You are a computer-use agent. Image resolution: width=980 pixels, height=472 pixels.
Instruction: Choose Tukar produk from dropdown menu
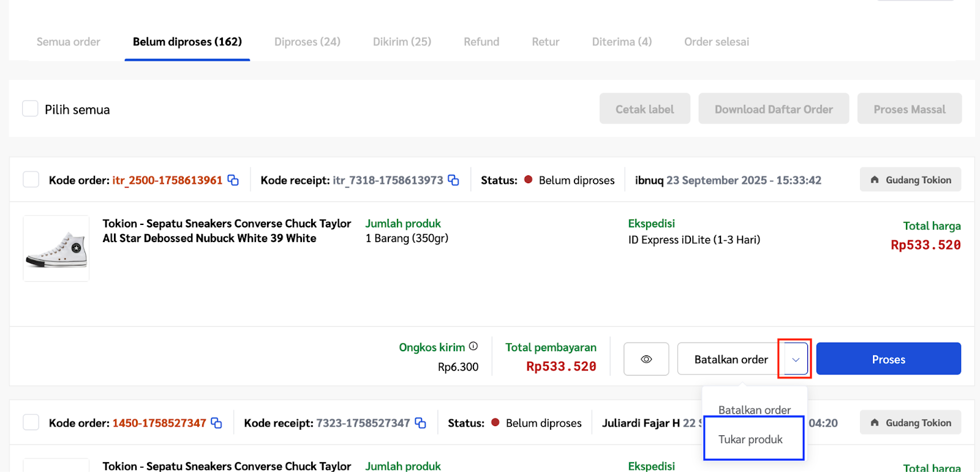(751, 439)
